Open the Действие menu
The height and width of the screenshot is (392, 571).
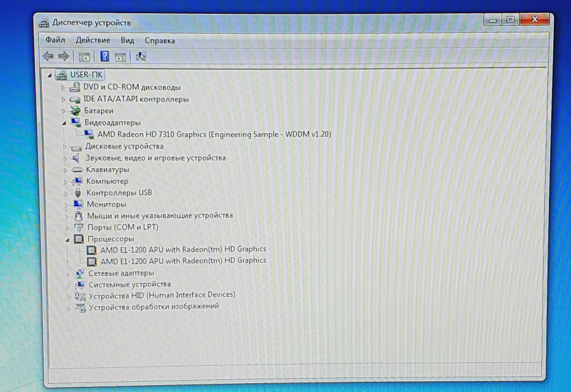coord(93,40)
